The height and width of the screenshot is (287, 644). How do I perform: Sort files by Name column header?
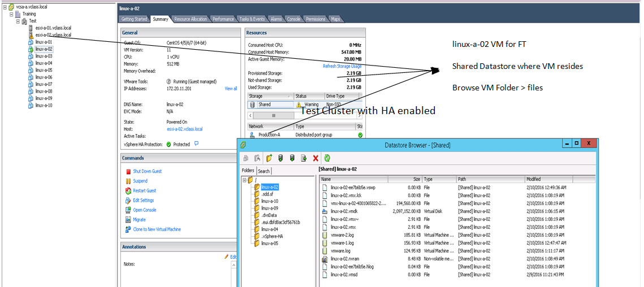(353, 179)
